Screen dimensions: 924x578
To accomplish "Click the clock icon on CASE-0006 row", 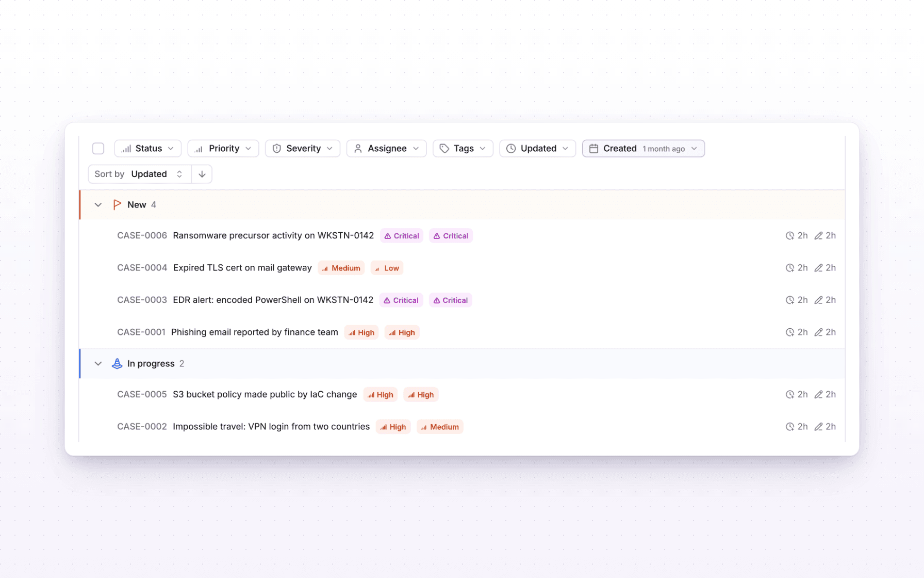I will [x=789, y=236].
